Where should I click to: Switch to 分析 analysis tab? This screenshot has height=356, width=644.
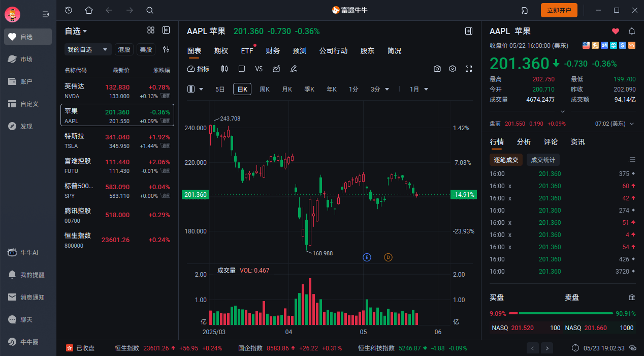pos(524,142)
